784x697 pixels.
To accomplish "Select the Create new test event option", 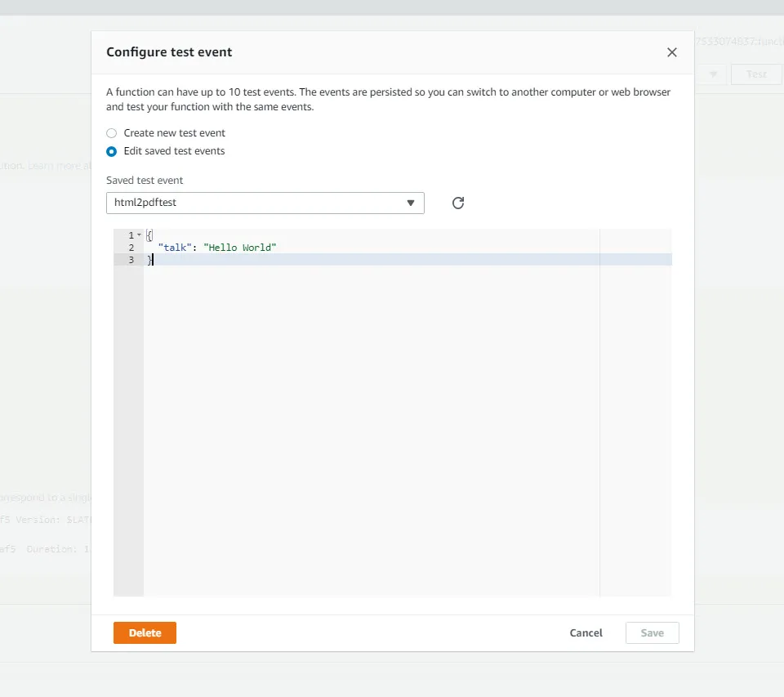I will [x=112, y=133].
